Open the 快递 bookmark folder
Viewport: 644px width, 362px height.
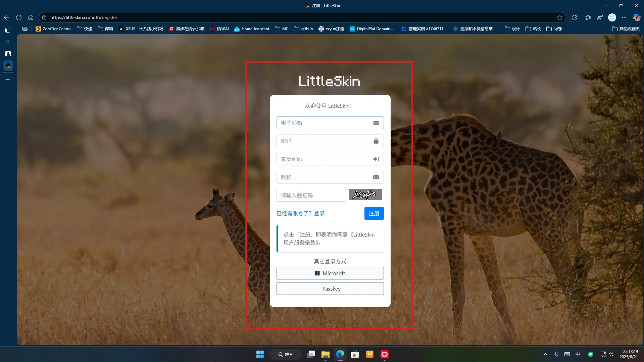point(85,29)
